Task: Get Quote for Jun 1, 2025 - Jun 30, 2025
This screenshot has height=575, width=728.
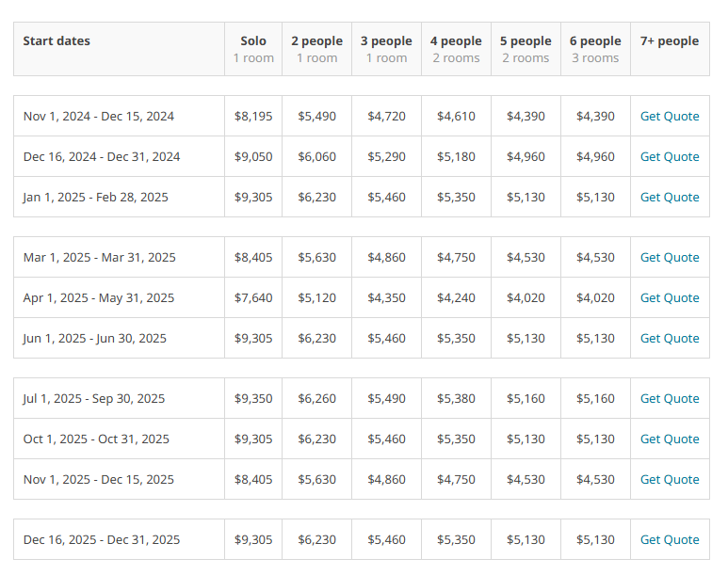Action: (670, 338)
